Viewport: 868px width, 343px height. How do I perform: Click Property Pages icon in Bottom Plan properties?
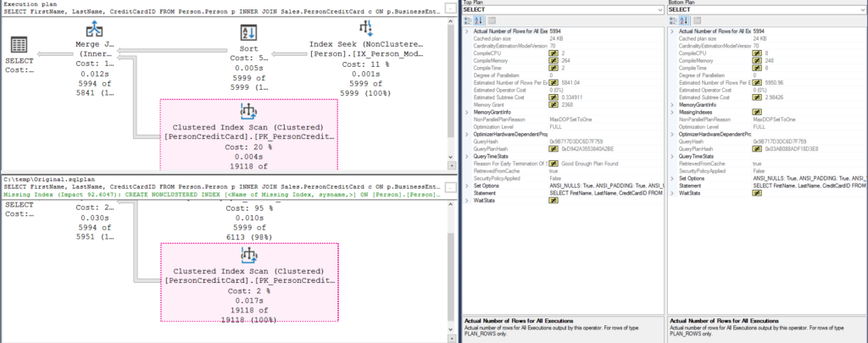[x=695, y=20]
